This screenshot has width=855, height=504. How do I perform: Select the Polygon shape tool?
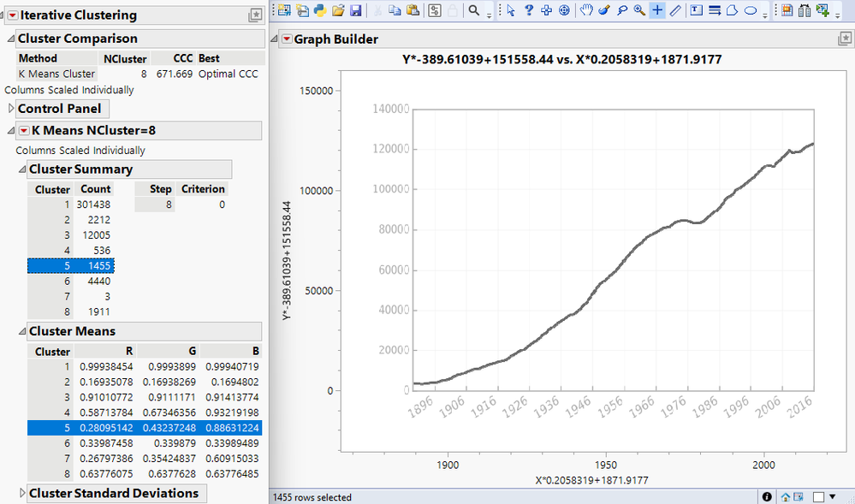coord(733,9)
